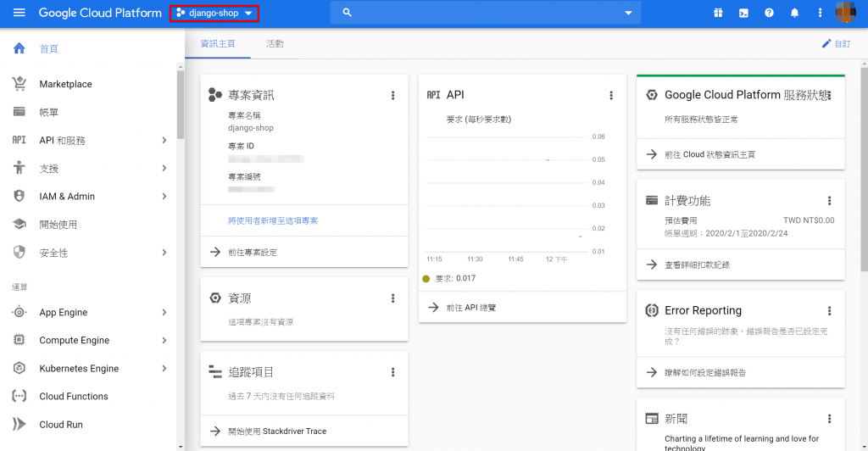Switch to the 資訊主頁 tab
The width and height of the screenshot is (868, 451).
pos(218,44)
